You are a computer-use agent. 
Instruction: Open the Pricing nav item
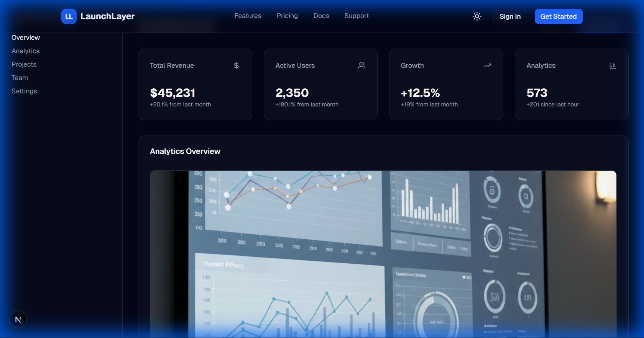[287, 16]
